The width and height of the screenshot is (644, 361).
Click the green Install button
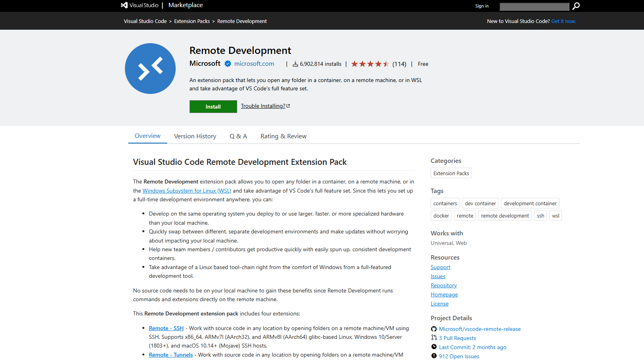point(213,107)
